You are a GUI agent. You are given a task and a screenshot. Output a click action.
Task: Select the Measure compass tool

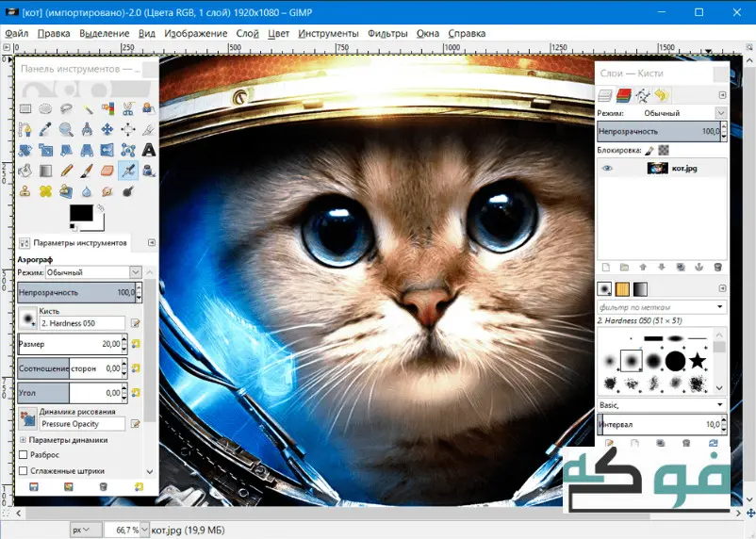(x=88, y=129)
